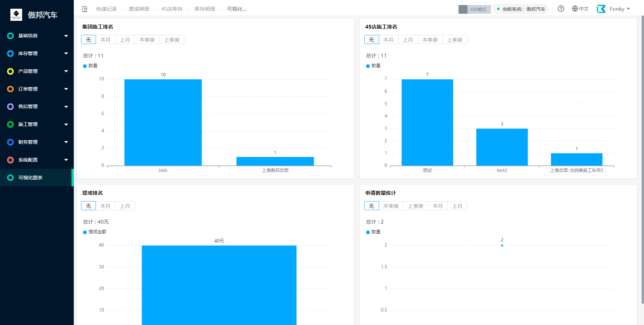Image resolution: width=644 pixels, height=325 pixels.
Task: Toggle 提成金额 legend in 提成排名 chart
Action: point(95,232)
